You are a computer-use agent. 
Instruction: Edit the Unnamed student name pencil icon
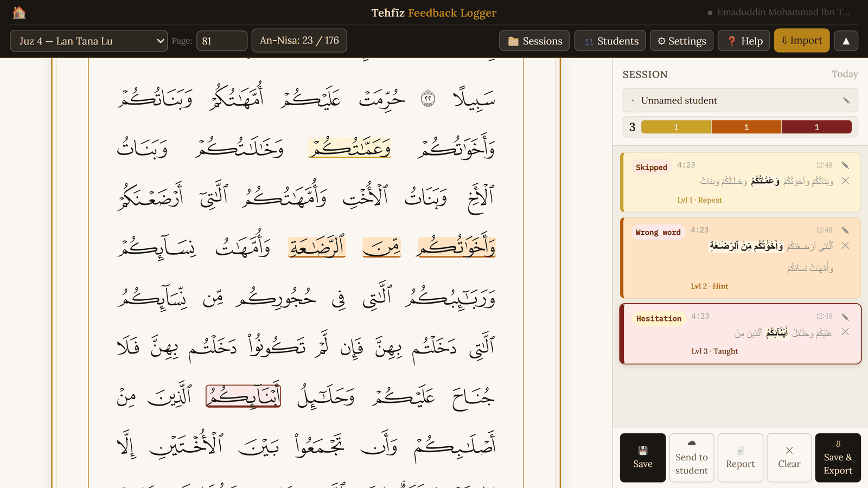tap(846, 100)
